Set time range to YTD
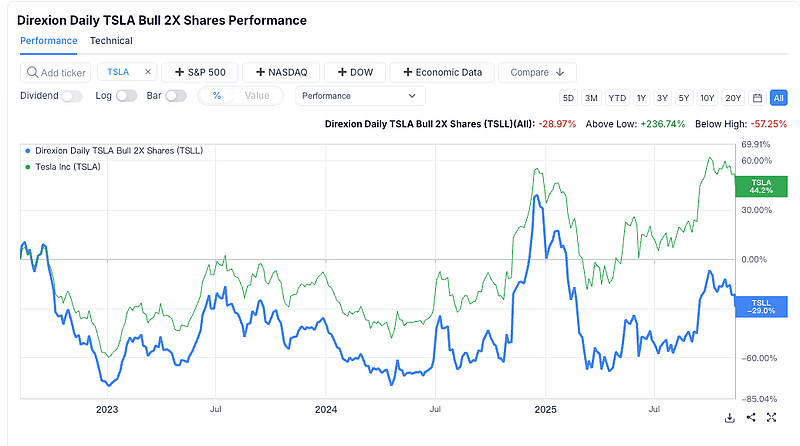Screen dimensions: 800x446 618,97
